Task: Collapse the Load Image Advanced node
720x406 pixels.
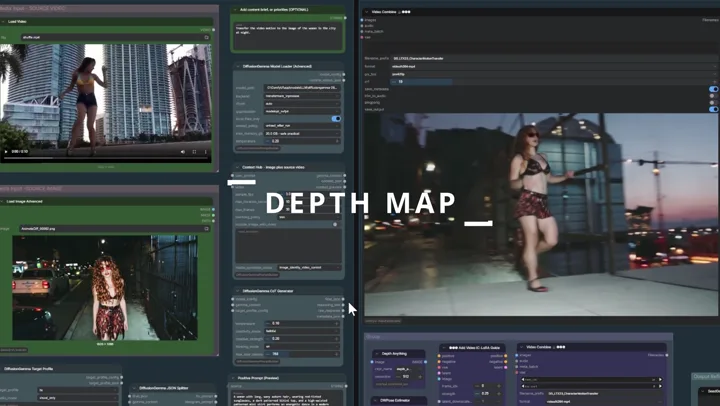Action: (x=3, y=201)
